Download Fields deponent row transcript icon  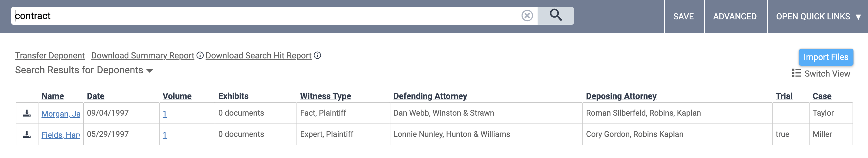(27, 134)
